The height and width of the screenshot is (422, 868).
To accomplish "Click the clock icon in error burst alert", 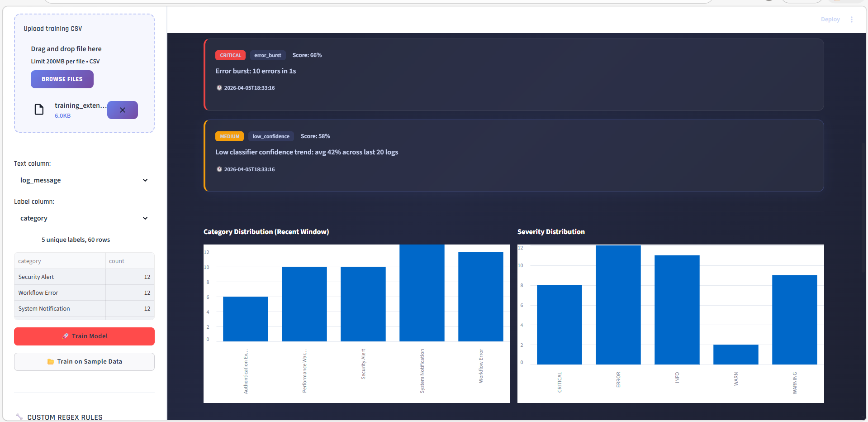I will pyautogui.click(x=219, y=88).
